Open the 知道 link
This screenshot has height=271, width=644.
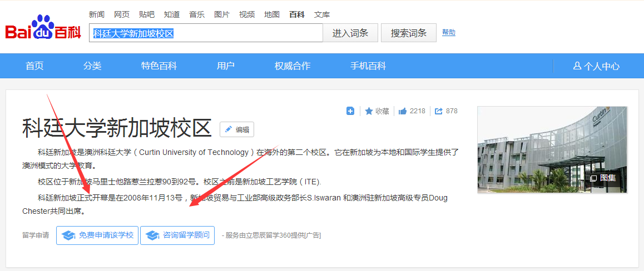(172, 15)
